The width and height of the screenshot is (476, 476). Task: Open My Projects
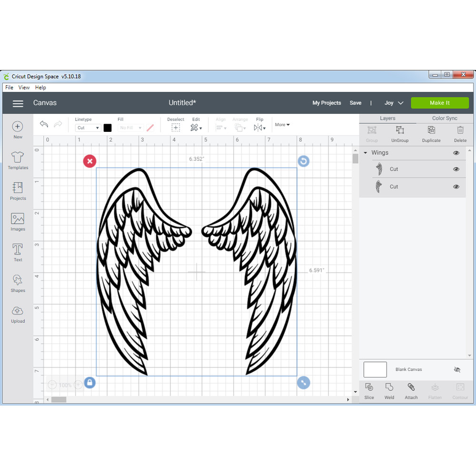327,103
